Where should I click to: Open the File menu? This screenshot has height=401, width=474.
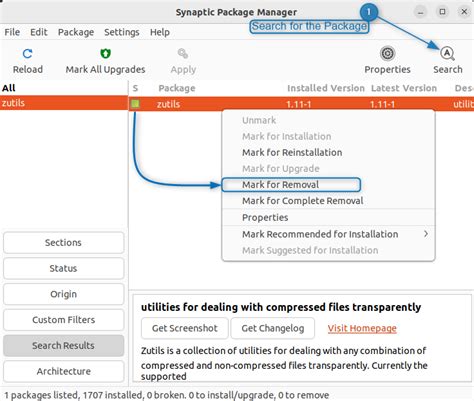pos(12,32)
